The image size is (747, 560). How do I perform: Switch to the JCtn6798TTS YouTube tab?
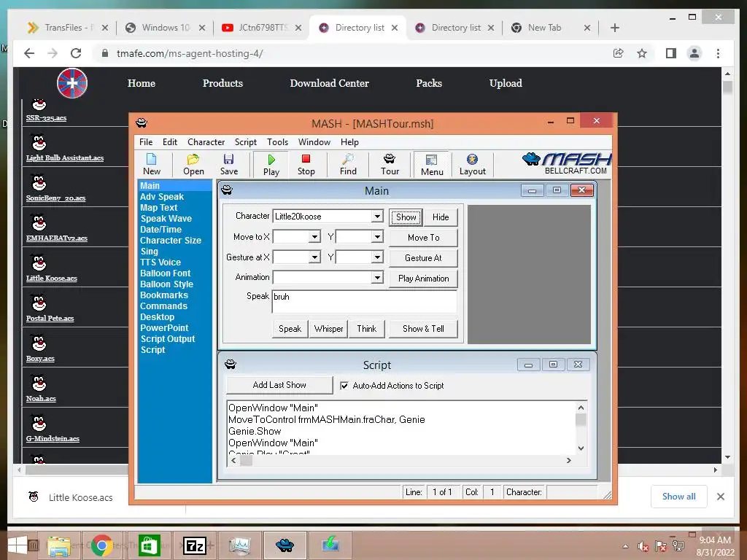tap(261, 28)
